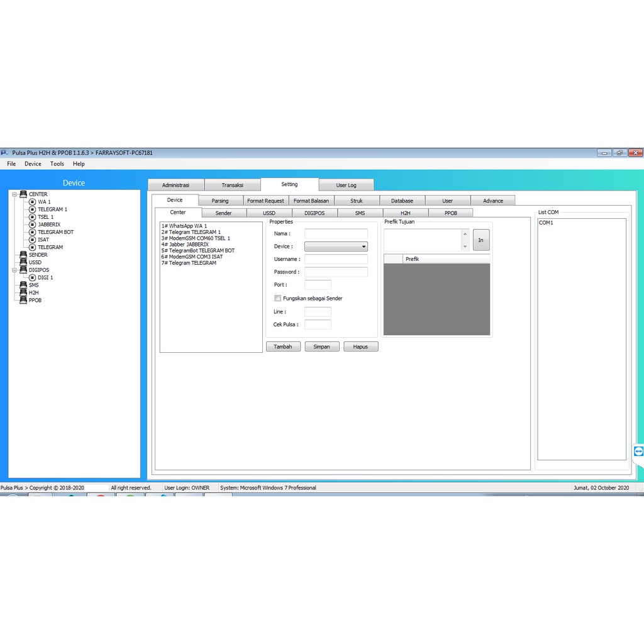Select '6# ModemGSM COM3 ISAT' entry
644x644 pixels.
point(192,257)
